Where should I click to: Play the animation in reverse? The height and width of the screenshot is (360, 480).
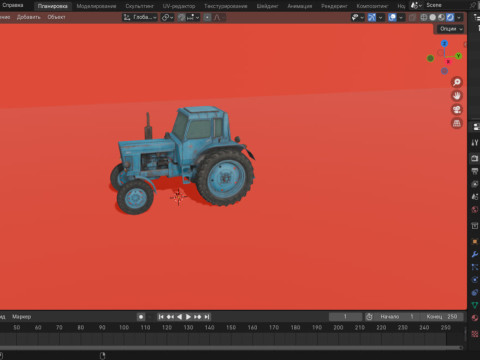coord(179,317)
